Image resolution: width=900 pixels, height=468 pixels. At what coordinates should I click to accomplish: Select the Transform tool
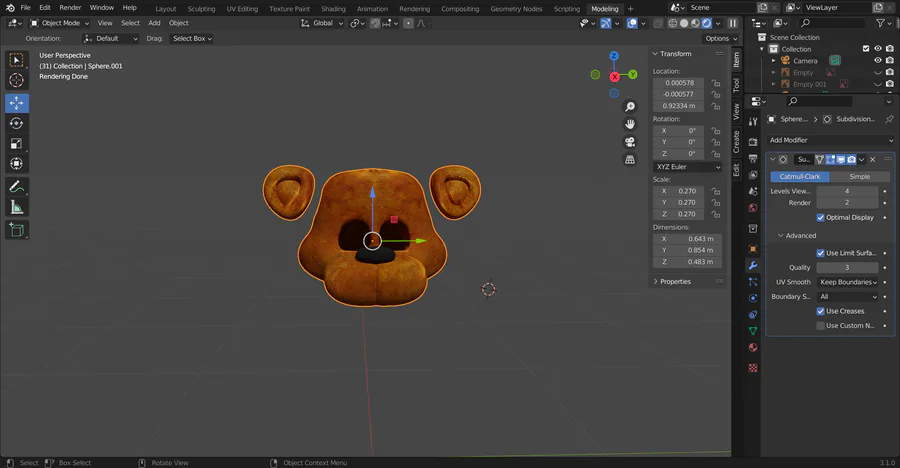point(17,164)
